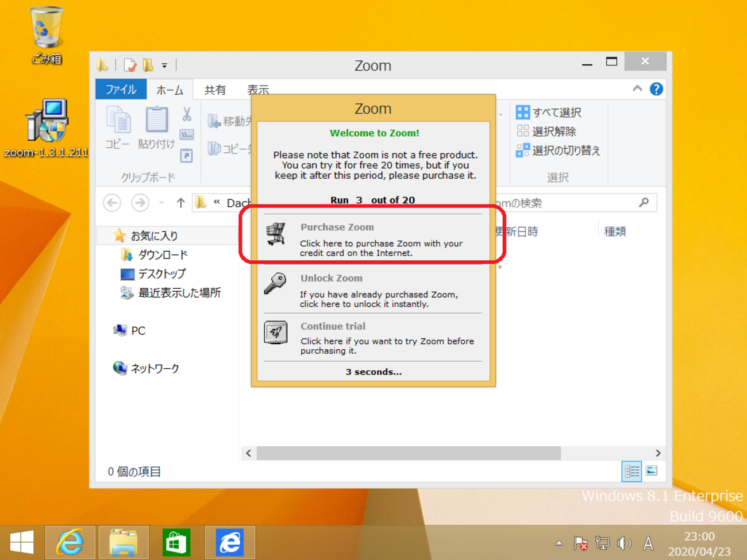
Task: Open the recent locations dropdown arrow
Action: coord(161,203)
